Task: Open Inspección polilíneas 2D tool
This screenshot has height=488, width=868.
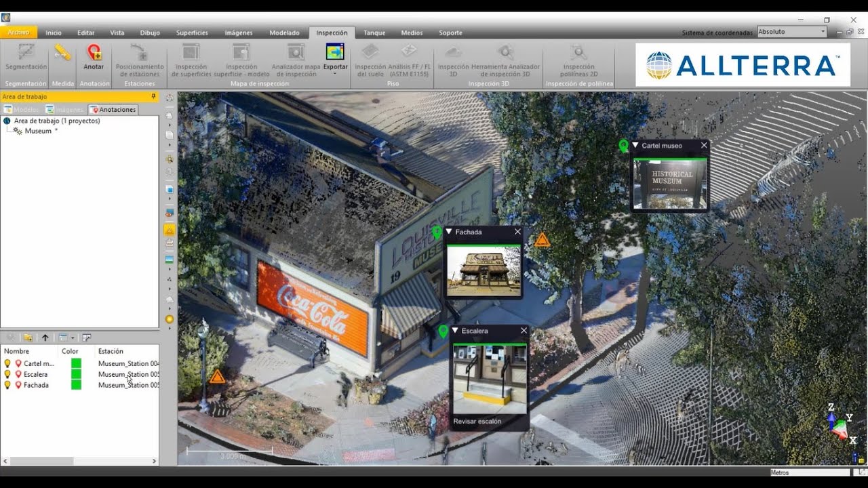Action: 579,60
